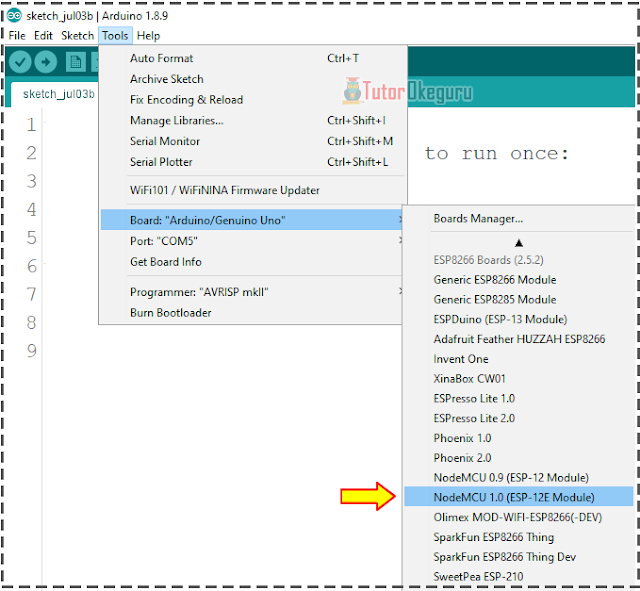This screenshot has height=591, width=640.
Task: Choose Burn Bootloader
Action: pyautogui.click(x=252, y=313)
